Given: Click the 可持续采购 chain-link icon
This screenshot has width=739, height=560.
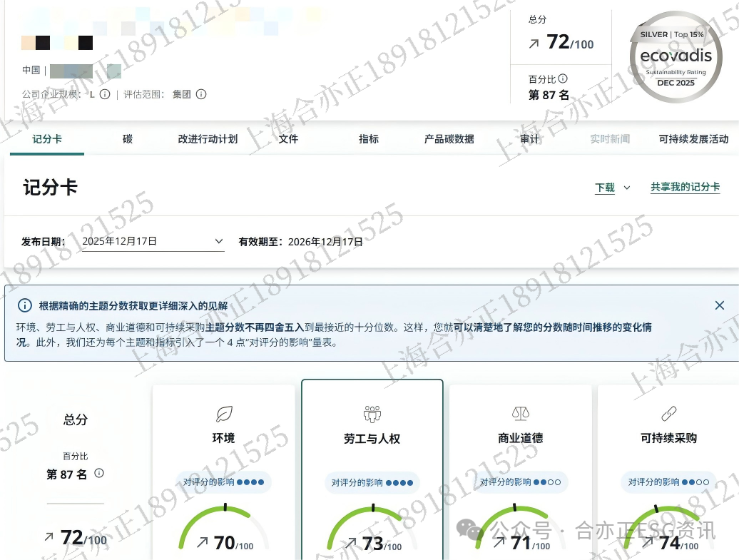Looking at the screenshot, I should [x=668, y=413].
